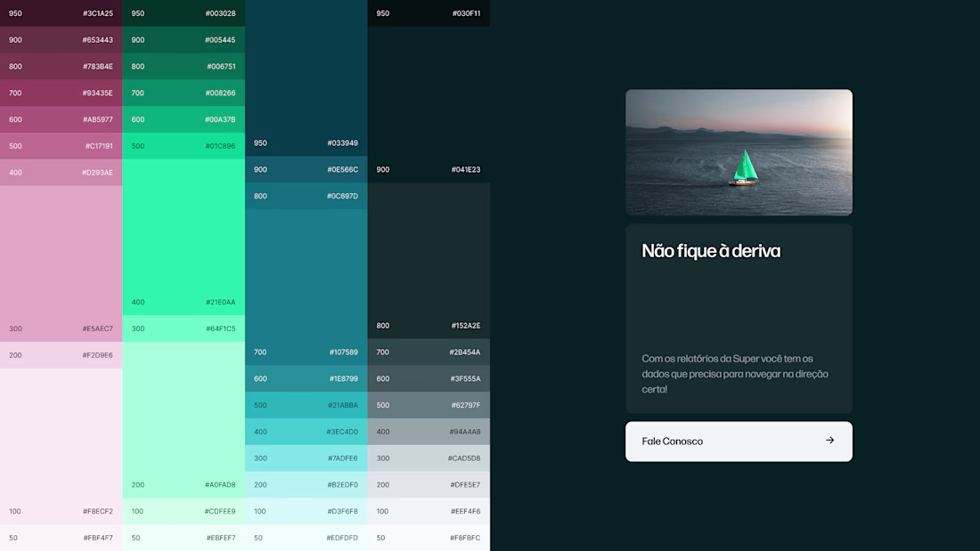Pick the green 200 swatch #A0FAD8
Screen dimensions: 980x551
[184, 420]
